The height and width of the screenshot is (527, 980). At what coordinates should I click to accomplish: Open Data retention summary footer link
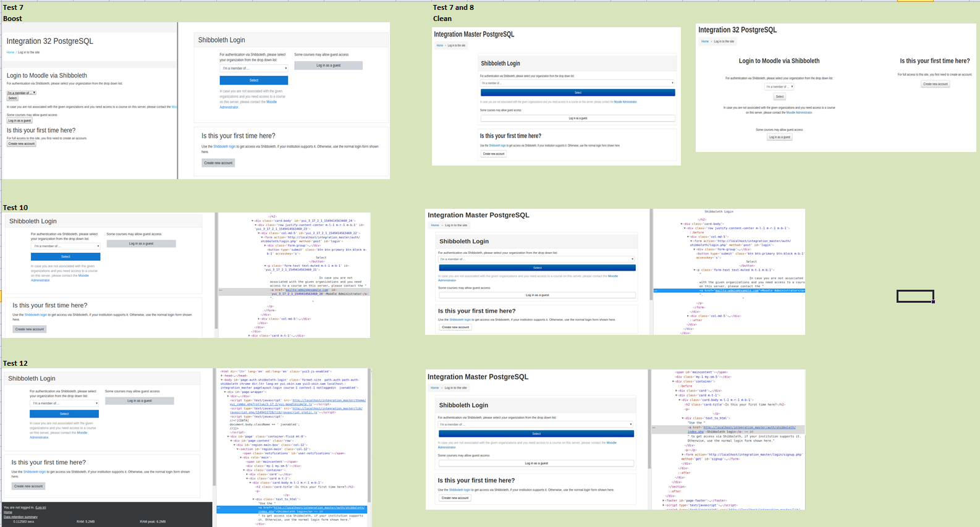(x=20, y=516)
